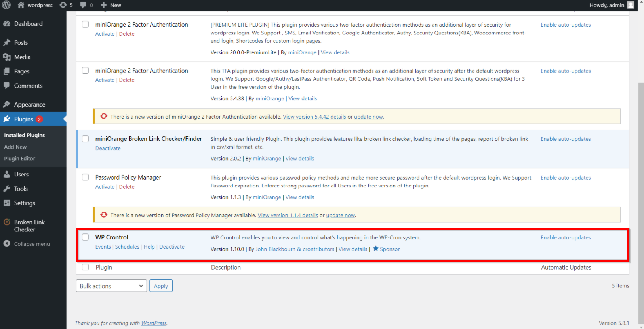This screenshot has width=644, height=329.
Task: Open WP Crontrol Events link
Action: pyautogui.click(x=103, y=247)
